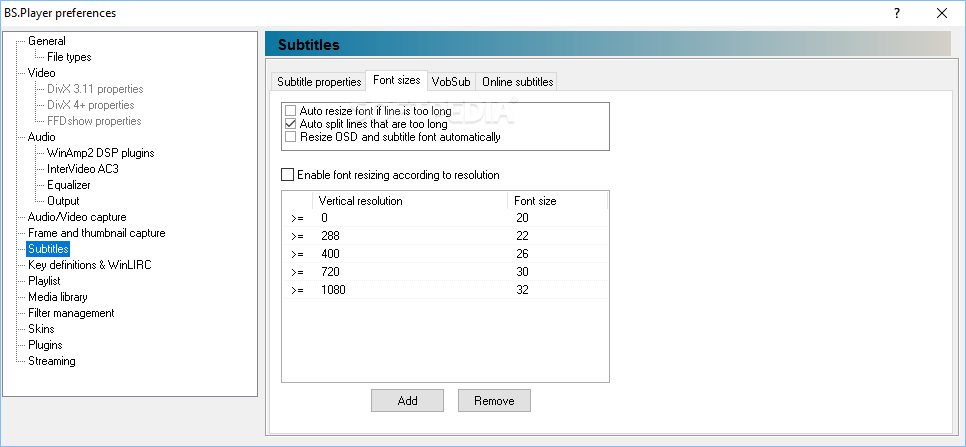Click the Font size column header
966x447 pixels.
point(558,201)
